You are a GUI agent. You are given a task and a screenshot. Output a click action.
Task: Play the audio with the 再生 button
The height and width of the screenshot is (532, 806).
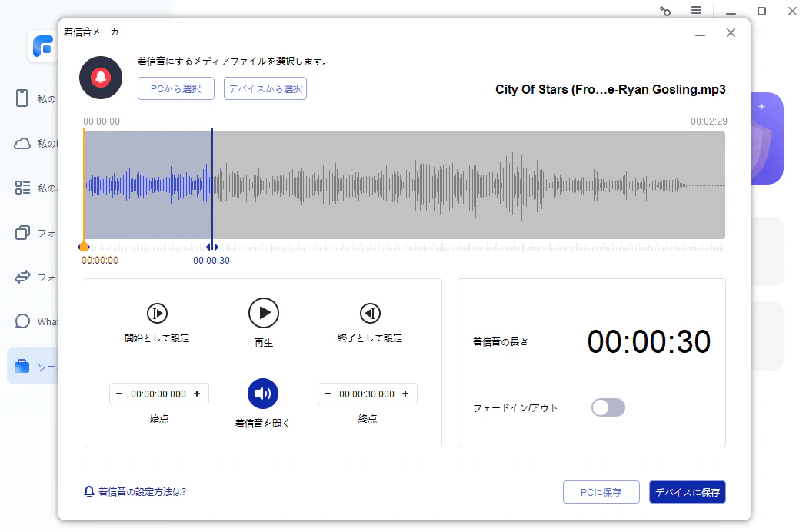click(x=264, y=313)
